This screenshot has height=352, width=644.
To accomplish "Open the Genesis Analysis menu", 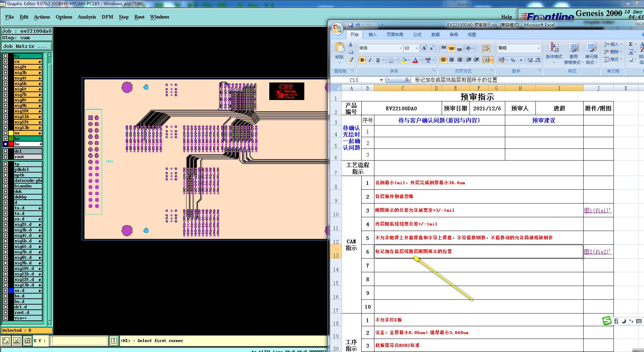I will (x=87, y=17).
